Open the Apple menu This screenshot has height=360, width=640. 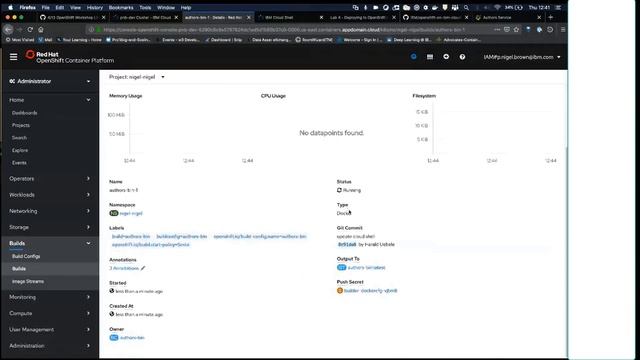tap(10, 7)
